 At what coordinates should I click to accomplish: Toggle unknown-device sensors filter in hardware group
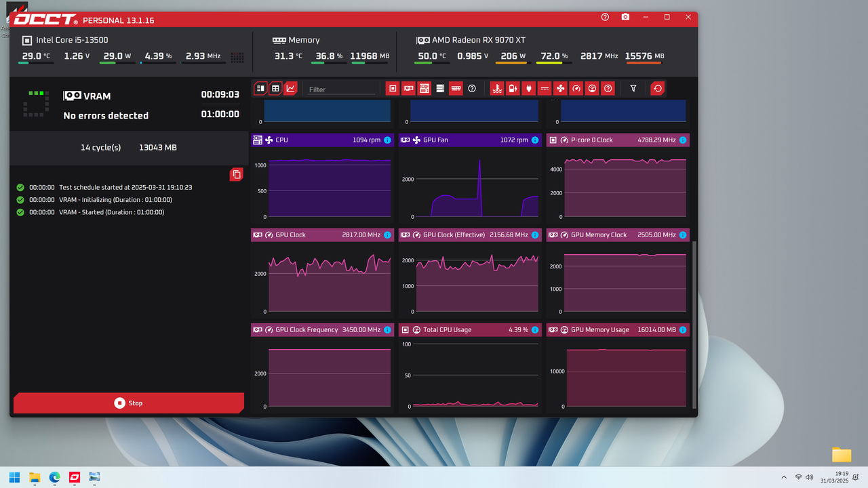pyautogui.click(x=472, y=88)
